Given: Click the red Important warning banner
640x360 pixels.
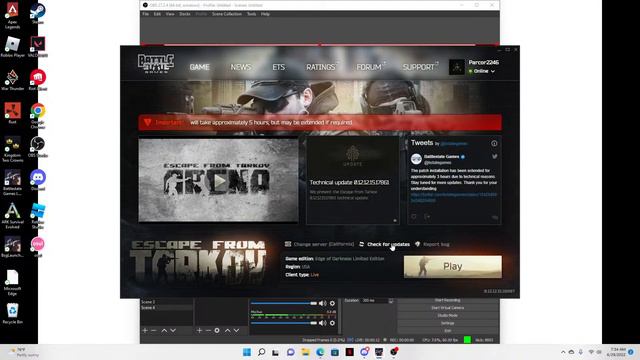Looking at the screenshot, I should [320, 122].
